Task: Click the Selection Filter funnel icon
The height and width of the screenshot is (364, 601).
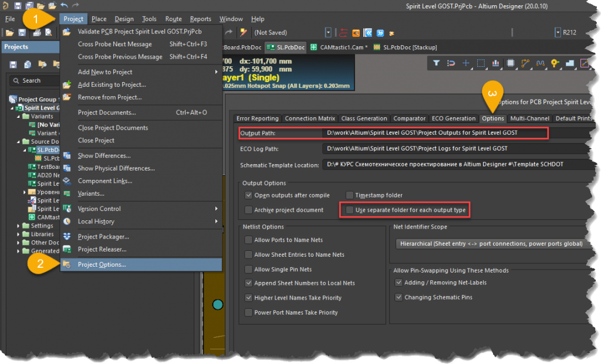Action: point(436,63)
